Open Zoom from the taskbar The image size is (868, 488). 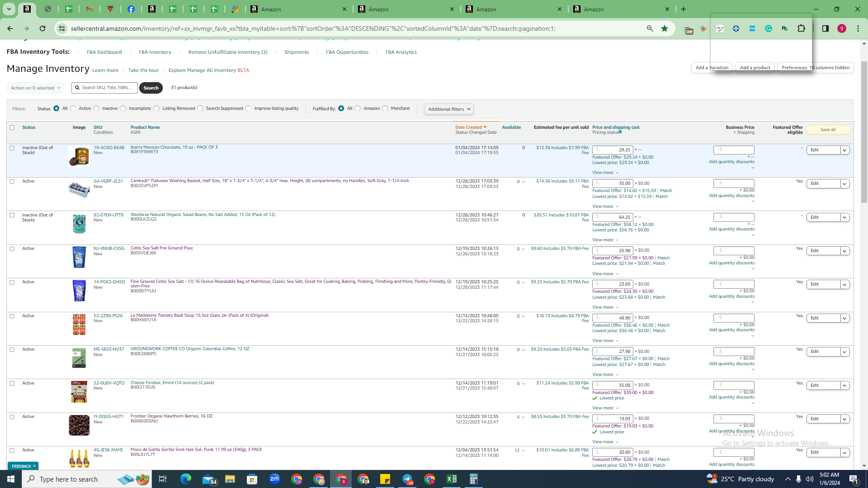[x=274, y=479]
